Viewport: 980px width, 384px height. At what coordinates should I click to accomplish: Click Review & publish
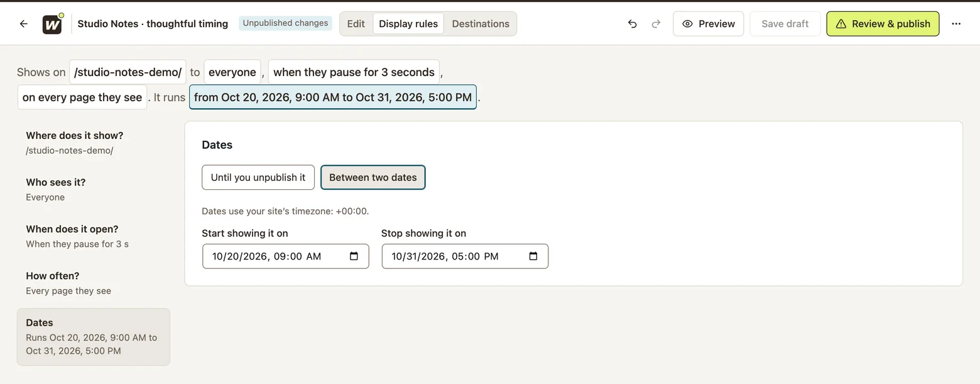[x=883, y=24]
